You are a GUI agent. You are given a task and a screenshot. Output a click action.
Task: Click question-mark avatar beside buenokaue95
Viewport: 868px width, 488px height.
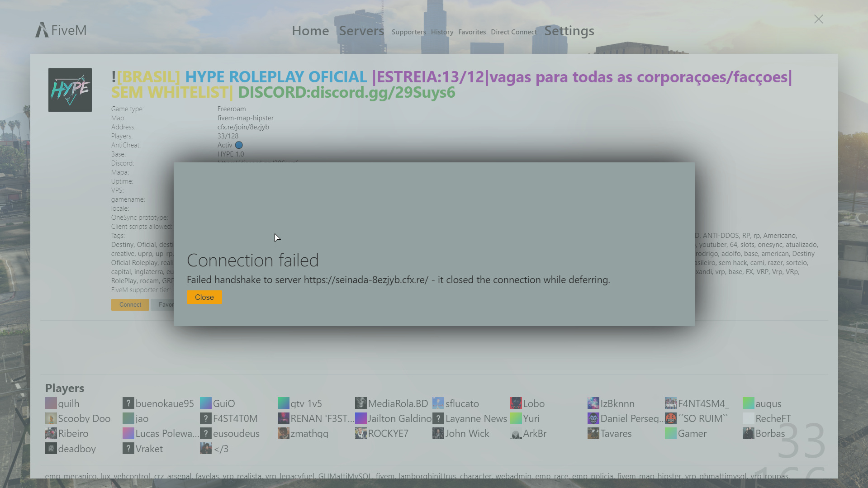coord(128,403)
